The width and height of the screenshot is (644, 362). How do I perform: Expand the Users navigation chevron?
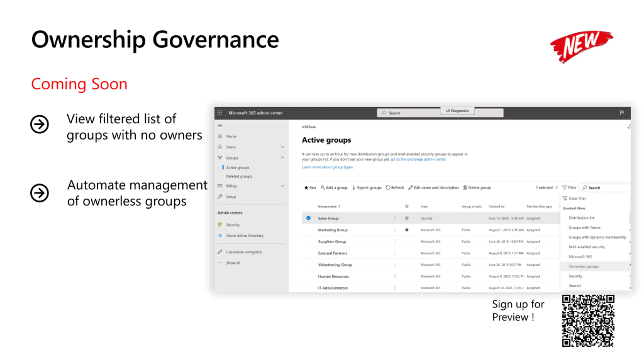[283, 147]
